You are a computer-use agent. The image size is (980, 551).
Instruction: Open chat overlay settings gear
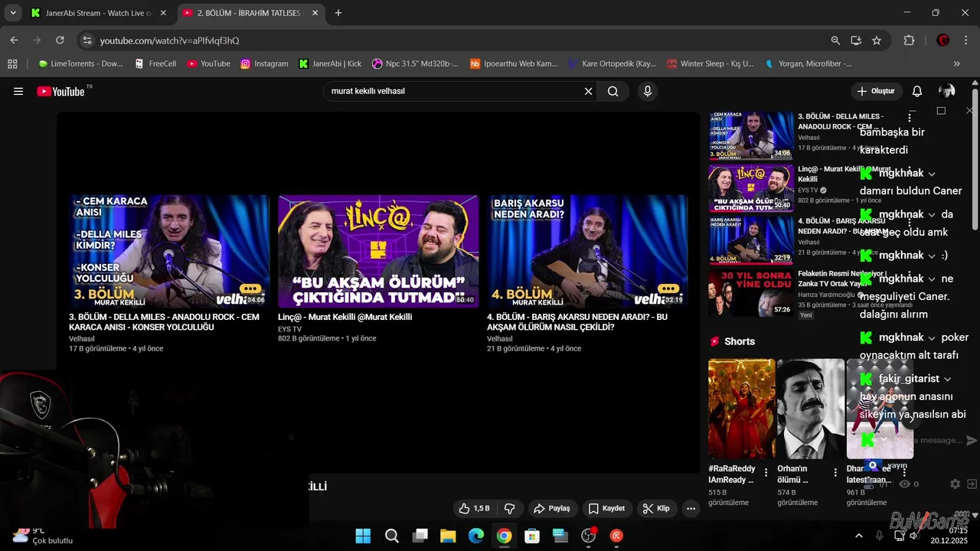pyautogui.click(x=955, y=484)
